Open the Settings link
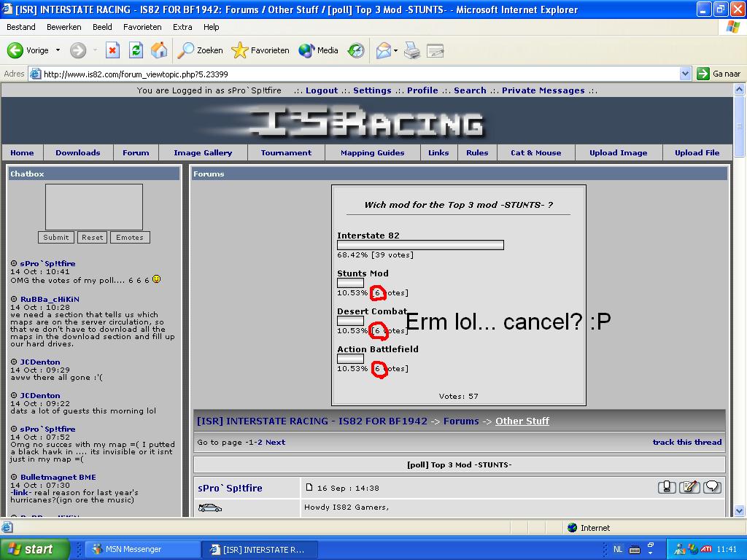This screenshot has width=747, height=560. (372, 90)
